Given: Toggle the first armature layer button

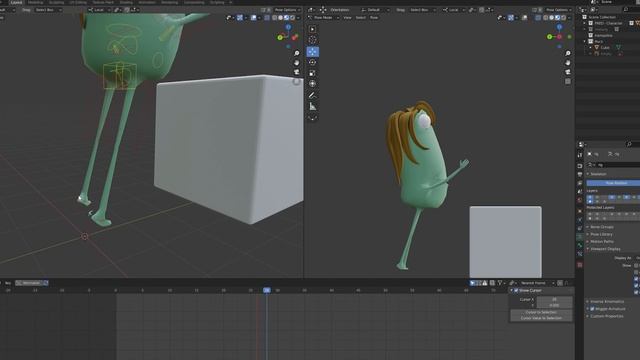Looking at the screenshot, I should click(x=590, y=197).
